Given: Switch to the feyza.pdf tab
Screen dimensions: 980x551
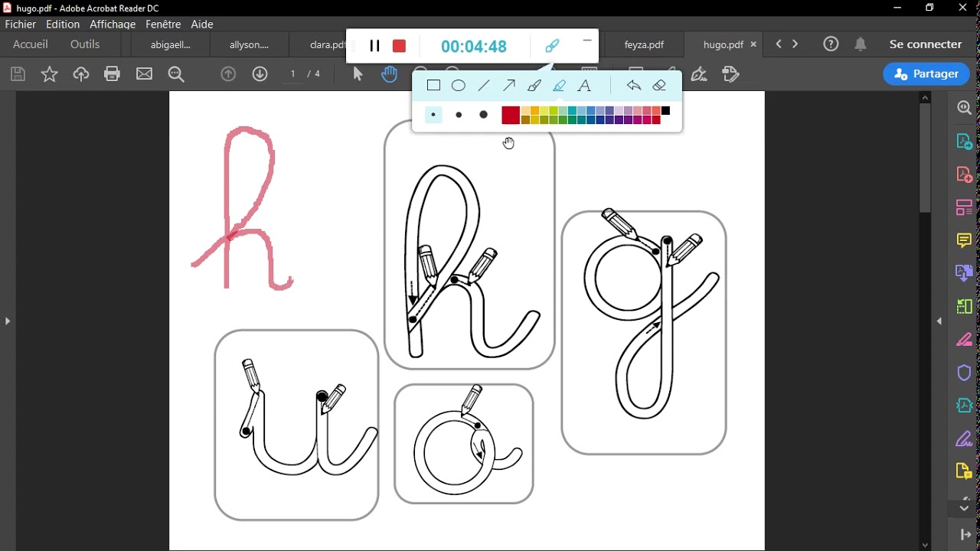Looking at the screenshot, I should click(x=644, y=45).
